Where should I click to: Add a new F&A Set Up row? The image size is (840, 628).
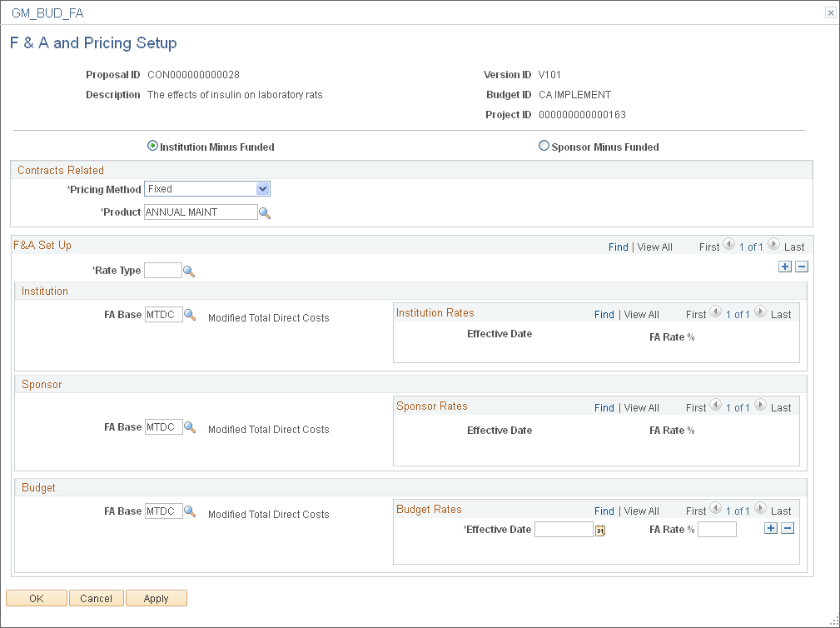(785, 267)
